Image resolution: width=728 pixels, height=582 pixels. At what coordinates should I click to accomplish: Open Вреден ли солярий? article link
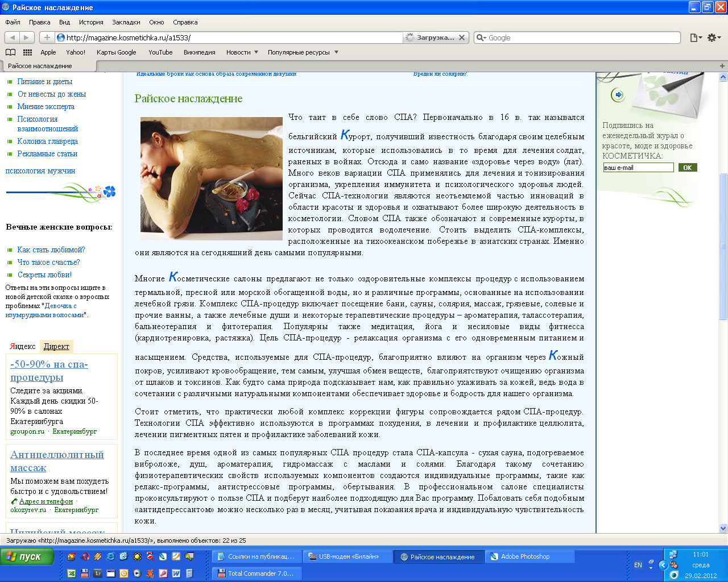coord(440,74)
